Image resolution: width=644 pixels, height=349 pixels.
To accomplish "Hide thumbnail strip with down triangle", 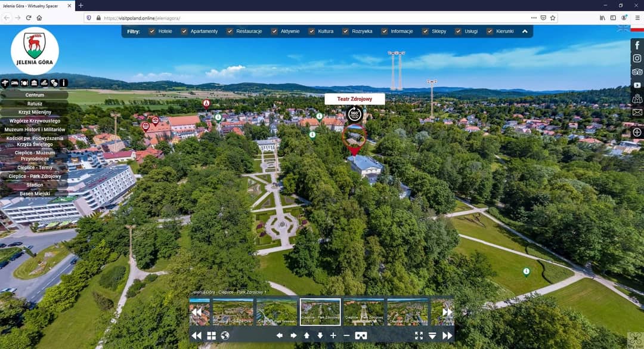I will (432, 336).
